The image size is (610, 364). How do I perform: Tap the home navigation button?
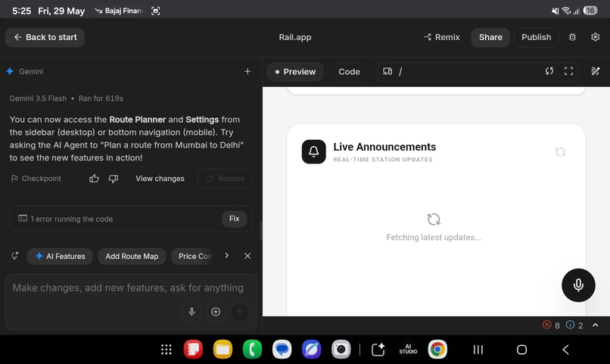[521, 350]
